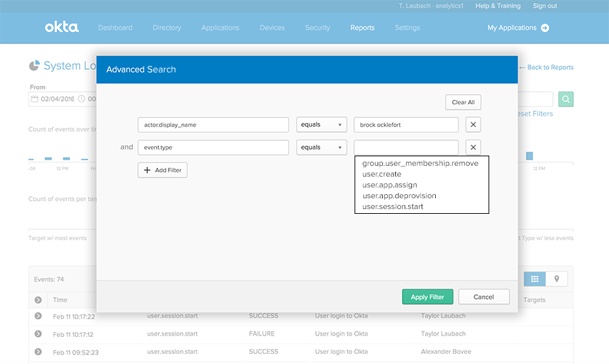Open the Settings menu

[407, 28]
